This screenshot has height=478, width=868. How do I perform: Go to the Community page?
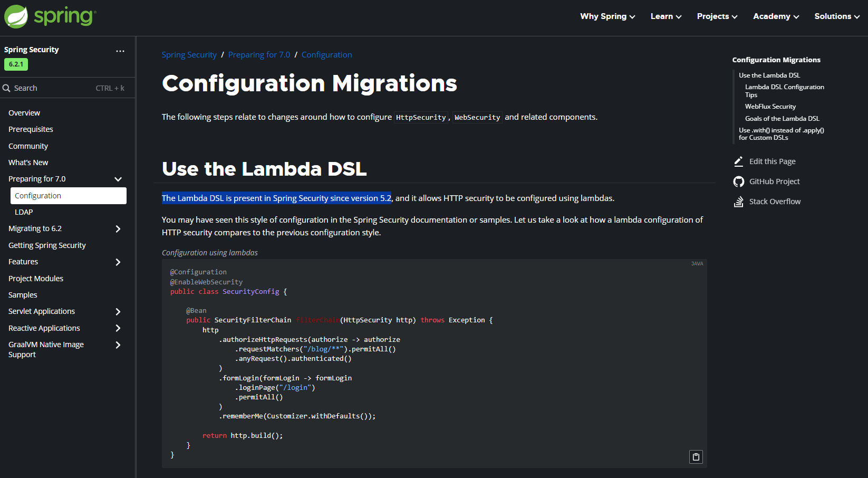coord(28,146)
